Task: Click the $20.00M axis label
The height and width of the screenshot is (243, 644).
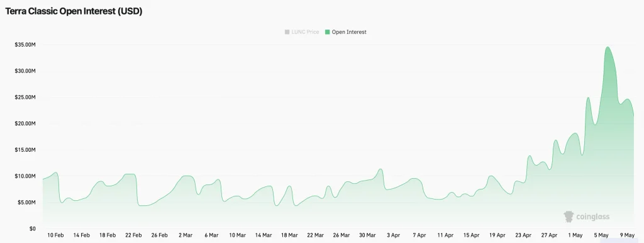Action: point(26,124)
